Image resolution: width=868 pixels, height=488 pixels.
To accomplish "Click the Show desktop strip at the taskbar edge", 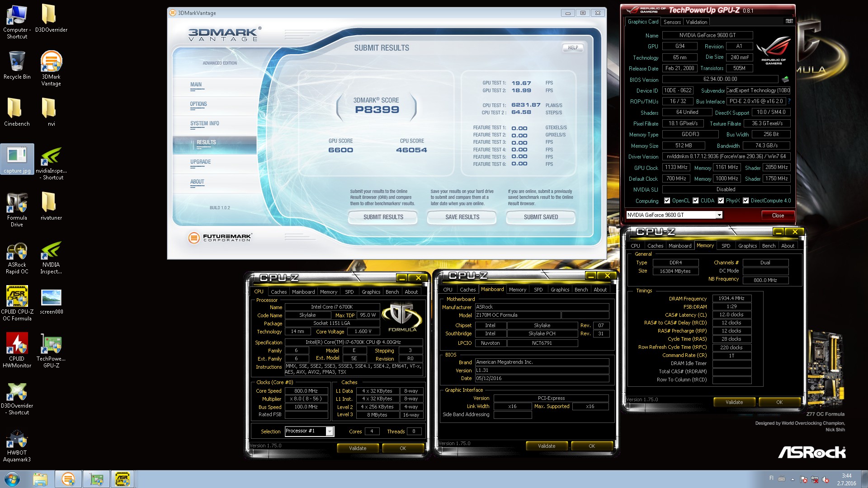I will [x=864, y=479].
